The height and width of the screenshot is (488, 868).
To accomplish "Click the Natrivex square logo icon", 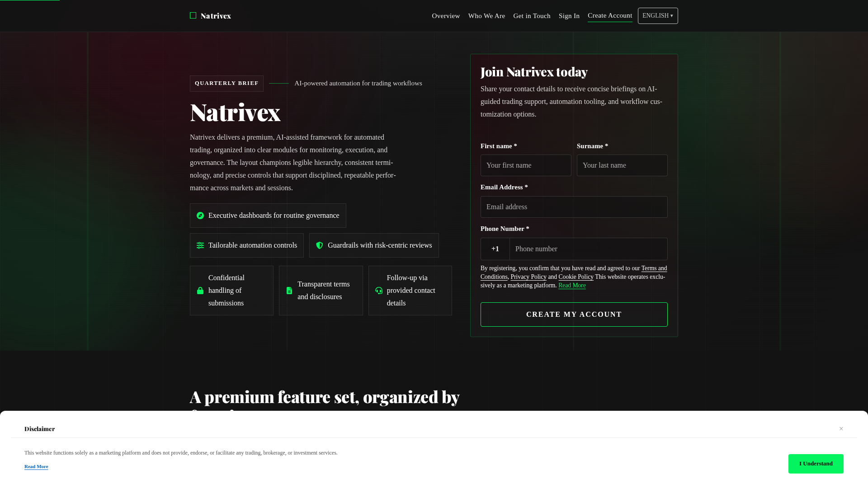I will click(193, 16).
